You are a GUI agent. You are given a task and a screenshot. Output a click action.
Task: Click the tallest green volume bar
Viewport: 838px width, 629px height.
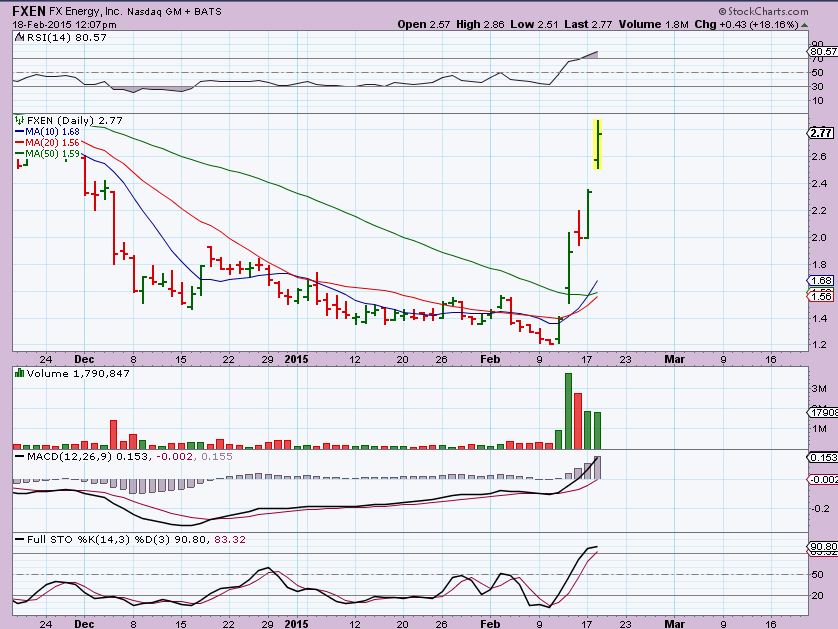568,411
